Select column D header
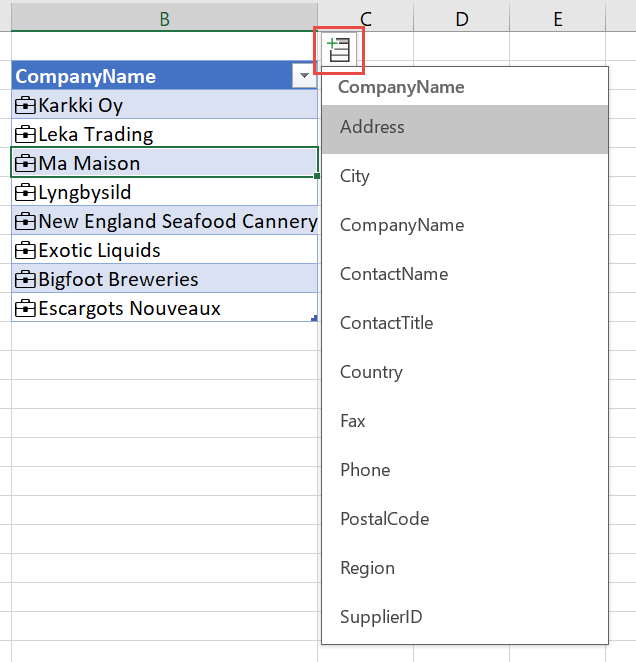 pos(462,19)
